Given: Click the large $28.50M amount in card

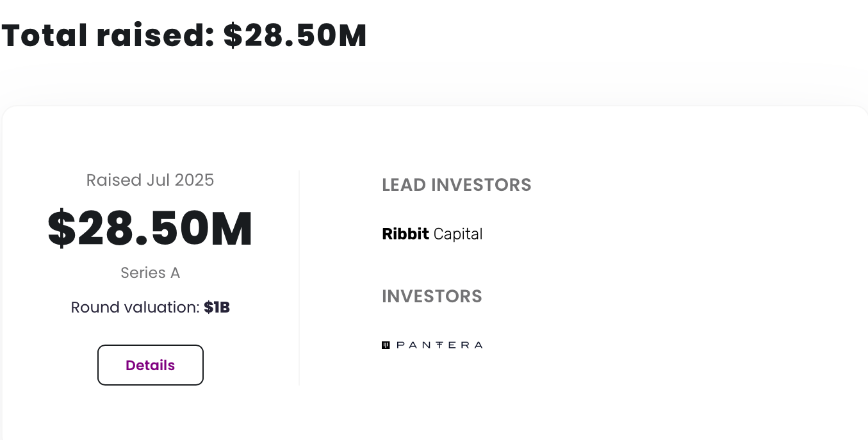Looking at the screenshot, I should tap(151, 229).
